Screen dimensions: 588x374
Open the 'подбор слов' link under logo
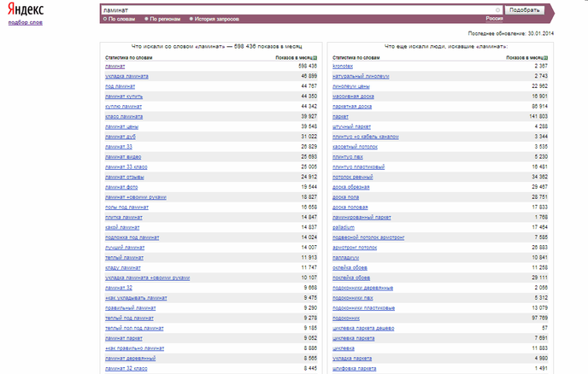(x=25, y=22)
